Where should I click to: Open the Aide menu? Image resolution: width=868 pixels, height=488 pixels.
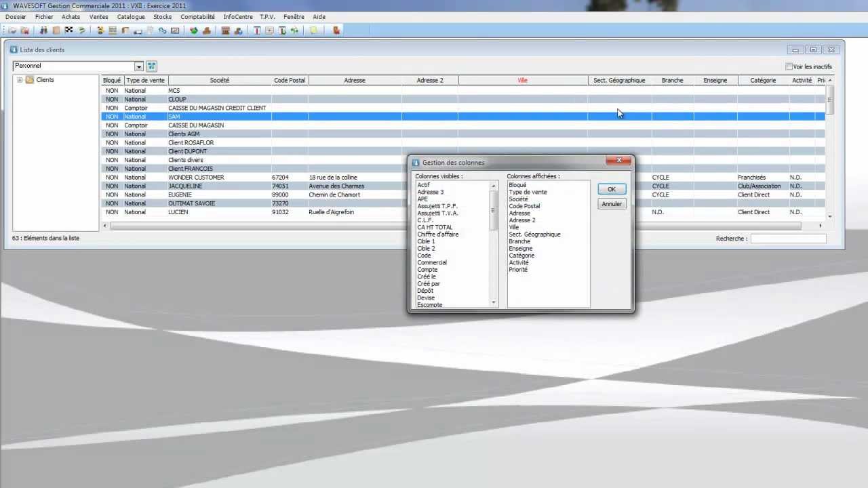click(x=319, y=17)
